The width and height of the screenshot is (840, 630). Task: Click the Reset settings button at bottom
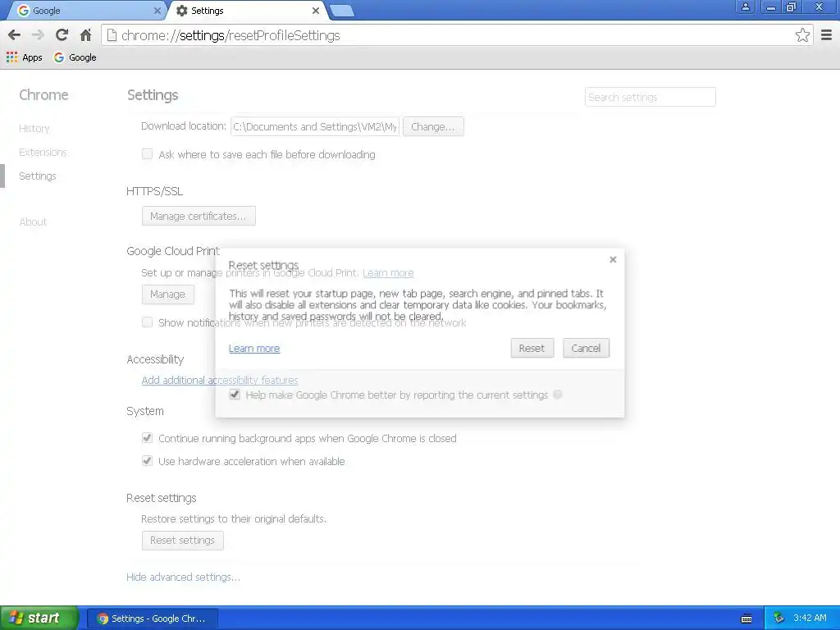pyautogui.click(x=183, y=540)
